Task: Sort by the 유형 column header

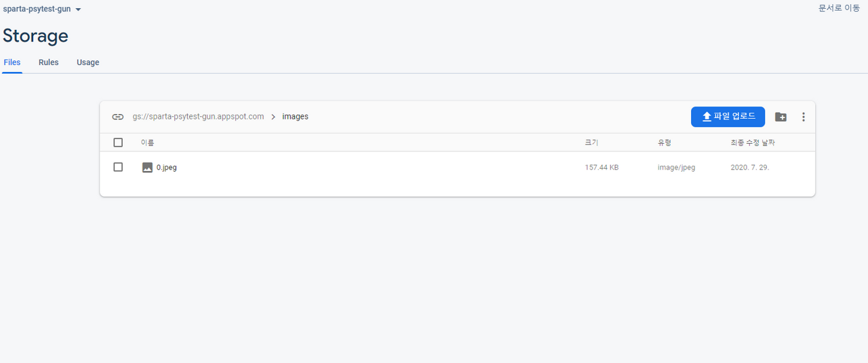Action: pos(664,142)
